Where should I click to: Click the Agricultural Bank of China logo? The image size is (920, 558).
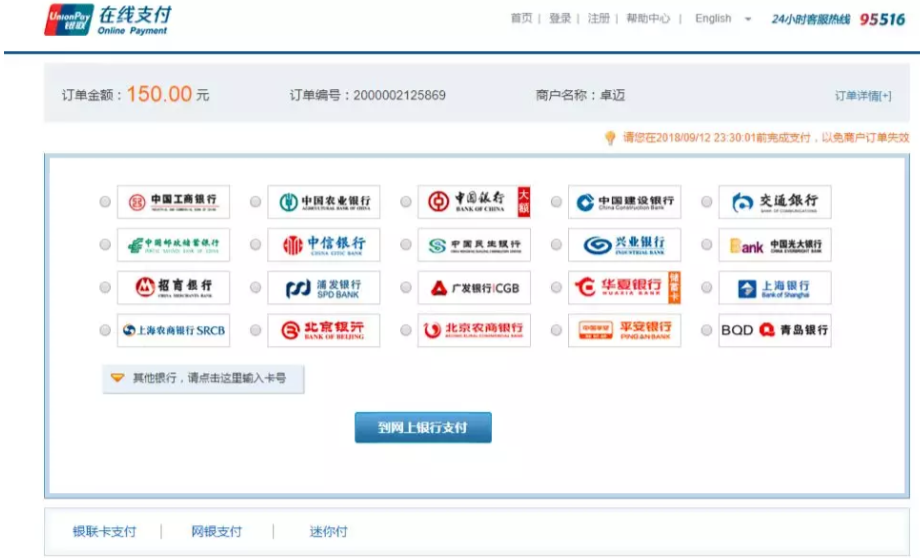click(x=323, y=202)
